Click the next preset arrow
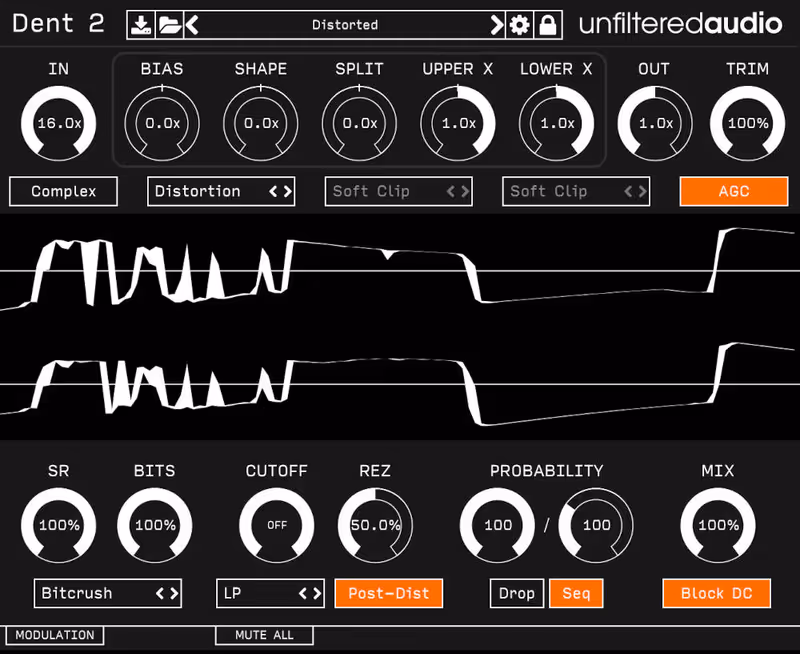This screenshot has width=800, height=654. click(497, 24)
